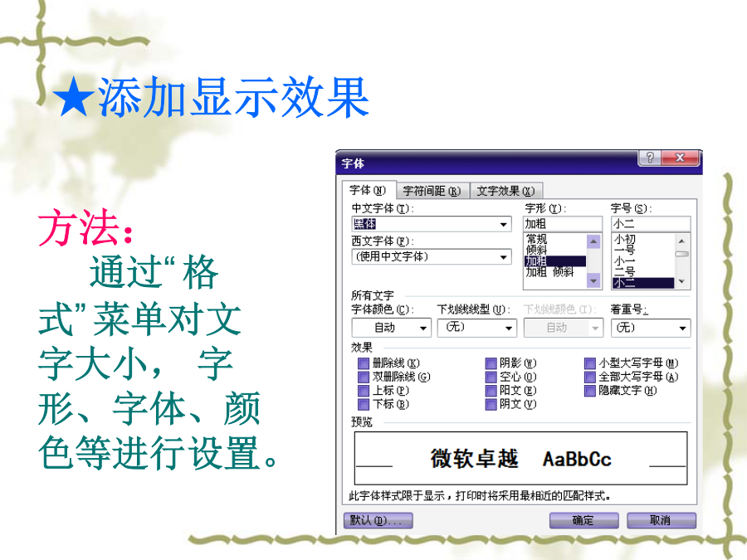Open the 文字效果(X) tab
This screenshot has height=560, width=747.
coord(506,191)
